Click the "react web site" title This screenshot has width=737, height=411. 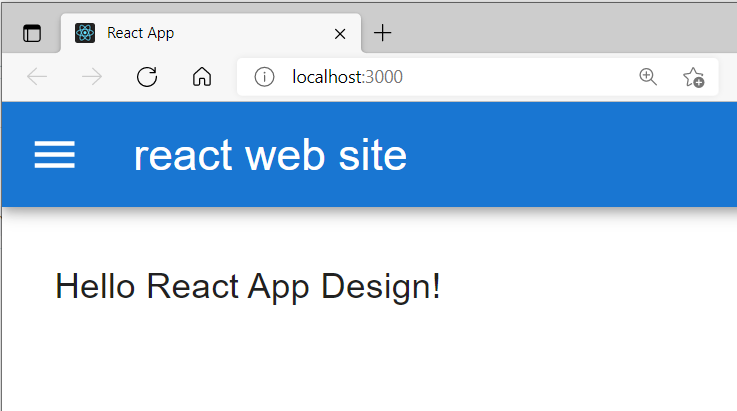click(x=270, y=155)
